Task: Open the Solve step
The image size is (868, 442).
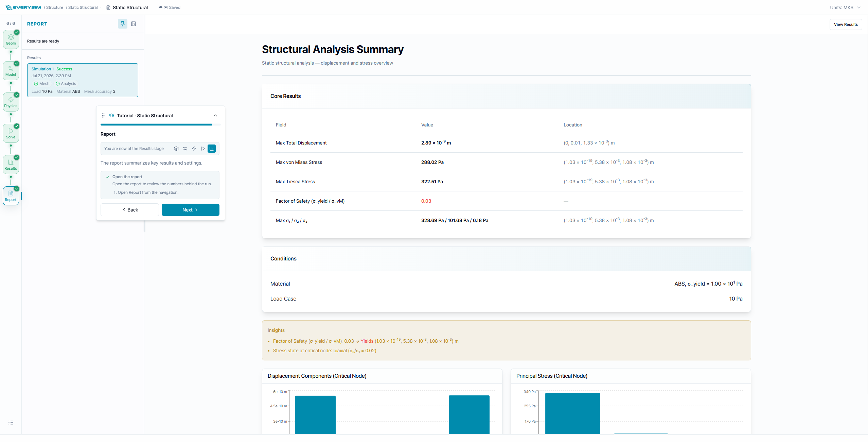Action: click(x=11, y=133)
